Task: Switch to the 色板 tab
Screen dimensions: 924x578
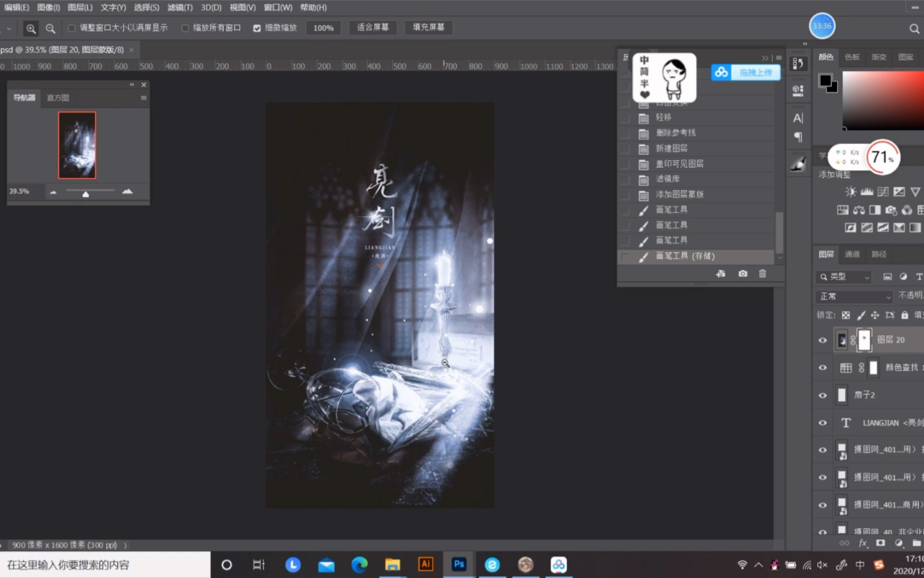Action: tap(852, 57)
